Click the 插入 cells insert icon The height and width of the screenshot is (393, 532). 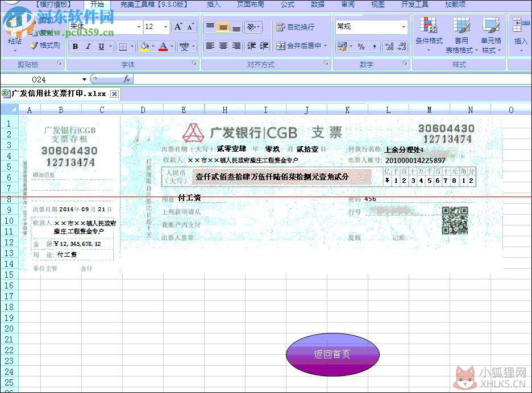tap(521, 34)
